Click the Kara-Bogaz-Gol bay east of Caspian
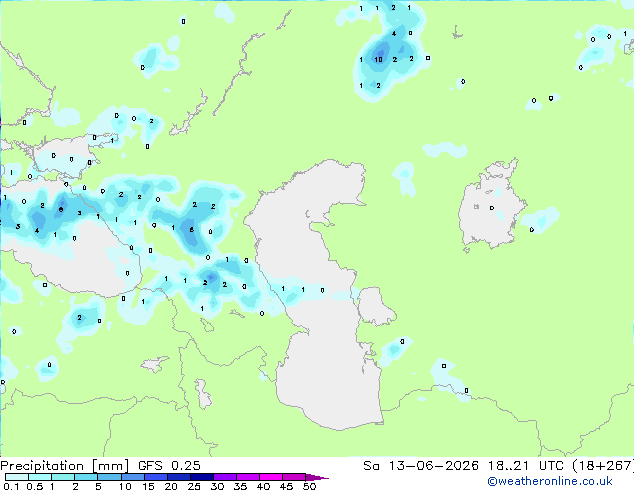This screenshot has height=490, width=634. pyautogui.click(x=375, y=306)
